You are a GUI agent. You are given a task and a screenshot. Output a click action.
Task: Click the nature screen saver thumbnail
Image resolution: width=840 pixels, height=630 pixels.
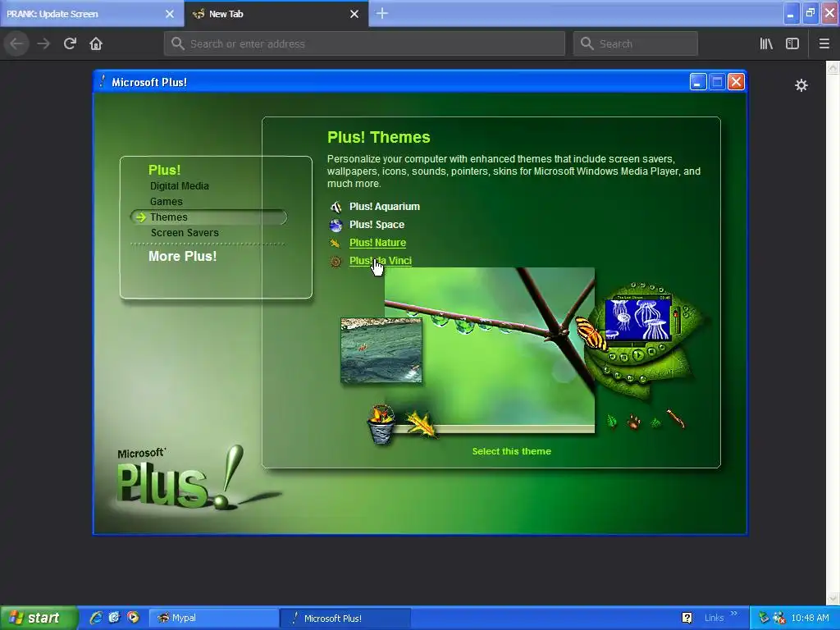pyautogui.click(x=381, y=350)
